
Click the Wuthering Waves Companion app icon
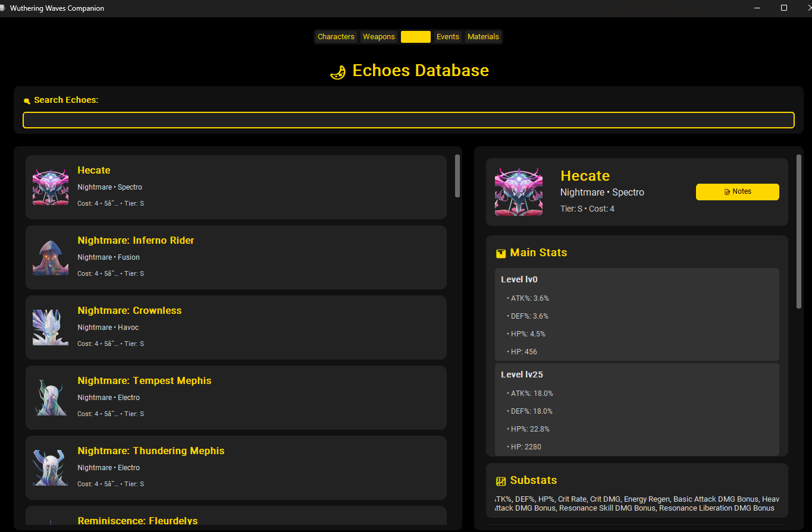[4, 8]
